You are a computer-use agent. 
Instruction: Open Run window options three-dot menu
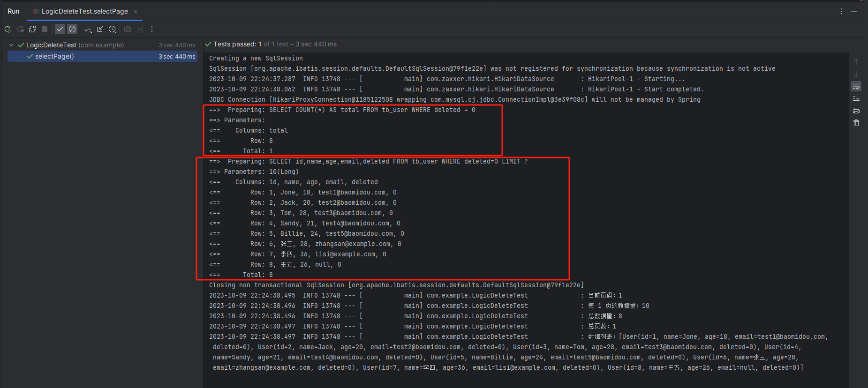click(842, 11)
